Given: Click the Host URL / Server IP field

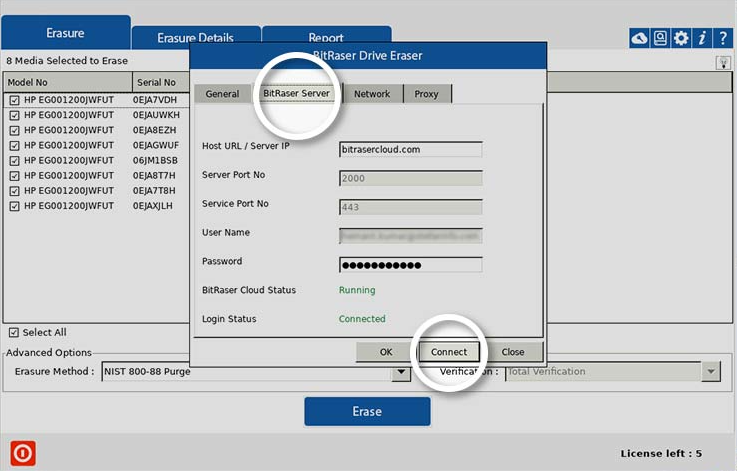Looking at the screenshot, I should [410, 149].
